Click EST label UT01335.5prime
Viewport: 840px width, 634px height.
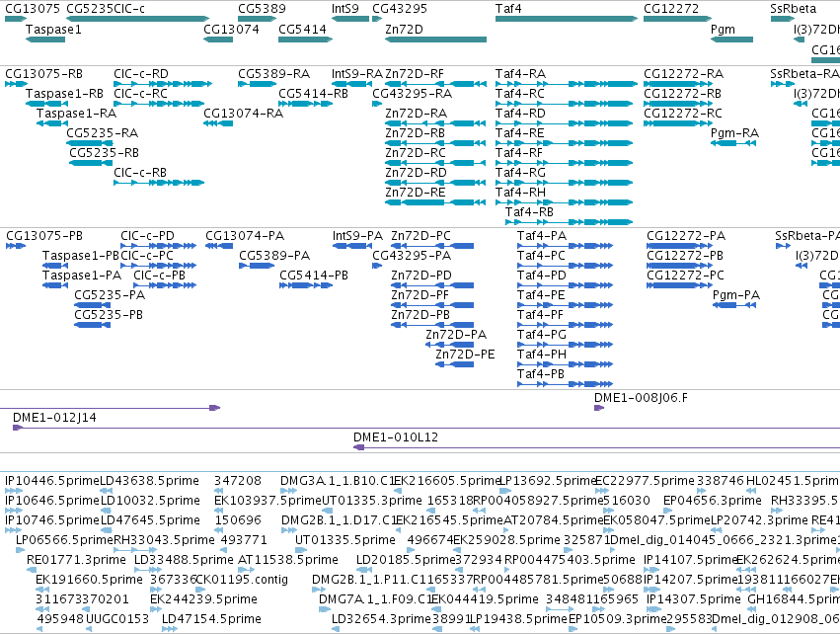pos(345,539)
